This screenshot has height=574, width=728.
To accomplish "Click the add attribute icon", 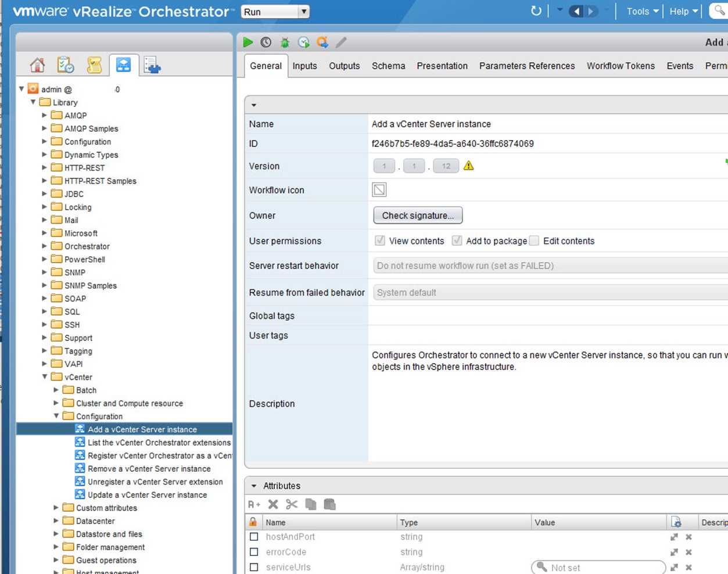I will coord(254,504).
